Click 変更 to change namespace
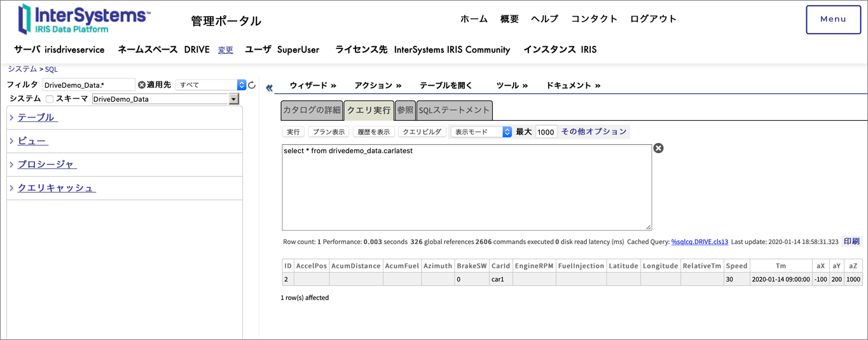 226,50
